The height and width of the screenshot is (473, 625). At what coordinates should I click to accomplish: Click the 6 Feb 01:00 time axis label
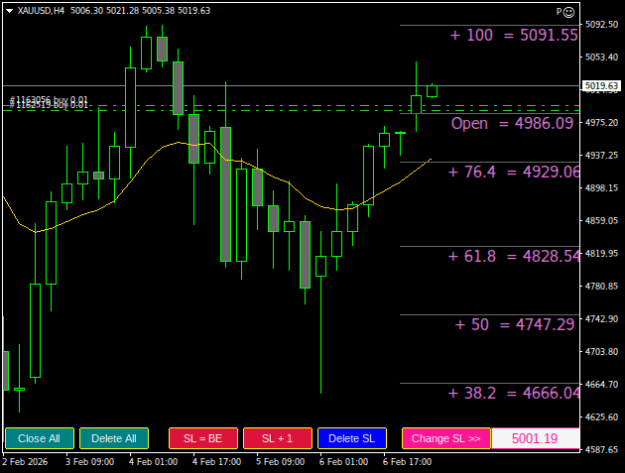(x=344, y=462)
